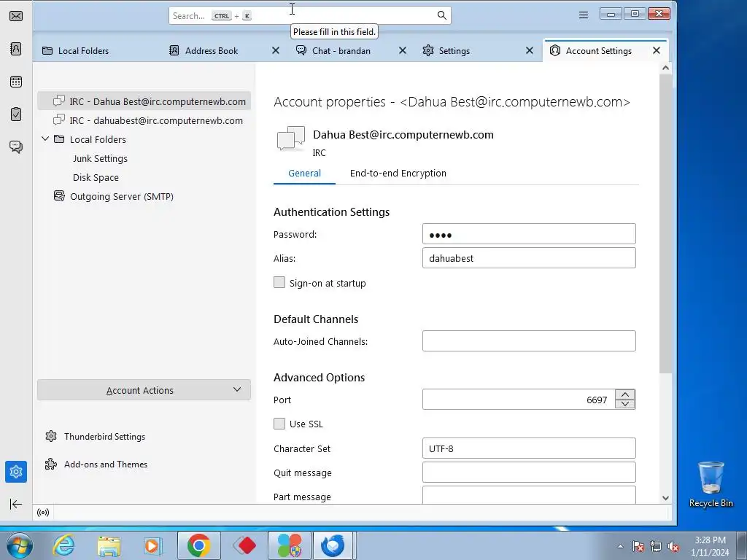This screenshot has width=747, height=560.
Task: Increase the Port value with up arrow
Action: (x=625, y=394)
